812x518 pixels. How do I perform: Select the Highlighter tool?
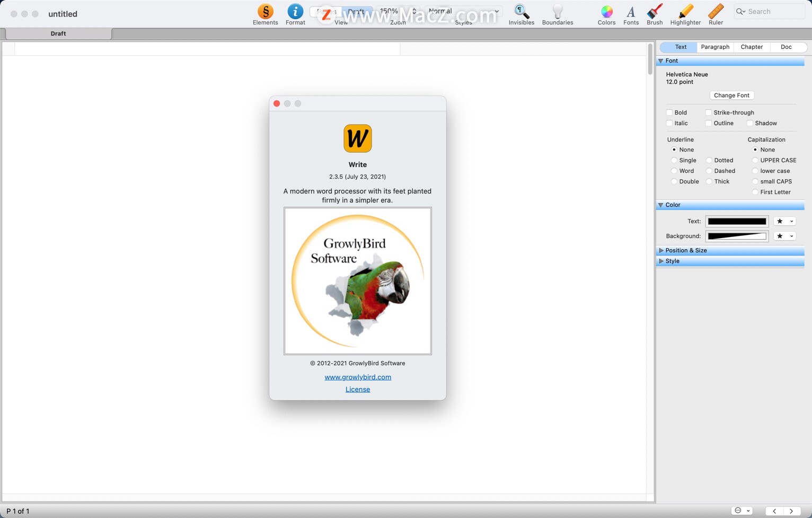pyautogui.click(x=685, y=12)
